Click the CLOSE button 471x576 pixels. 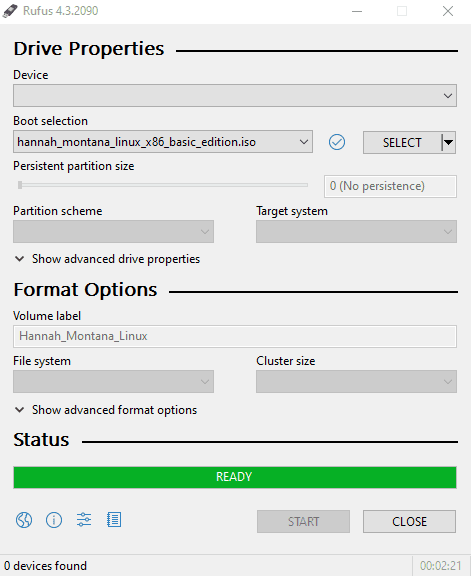pyautogui.click(x=410, y=521)
